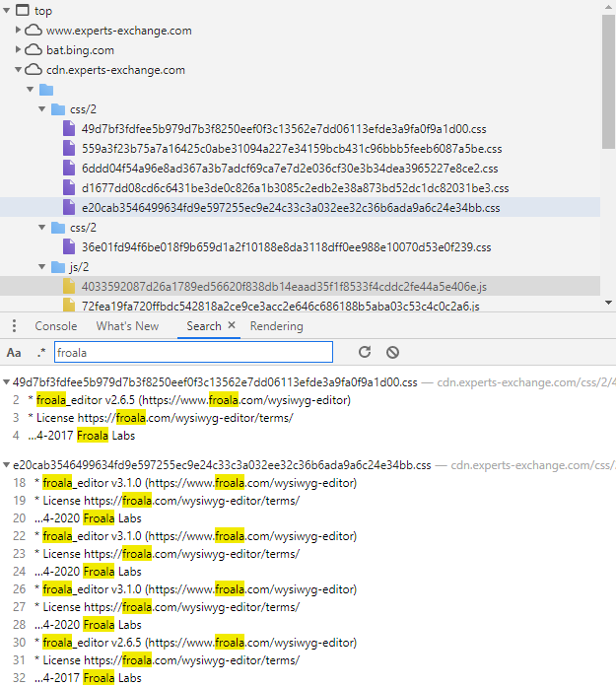Open search result line 18 froala_editor v3.1.0

(x=195, y=483)
